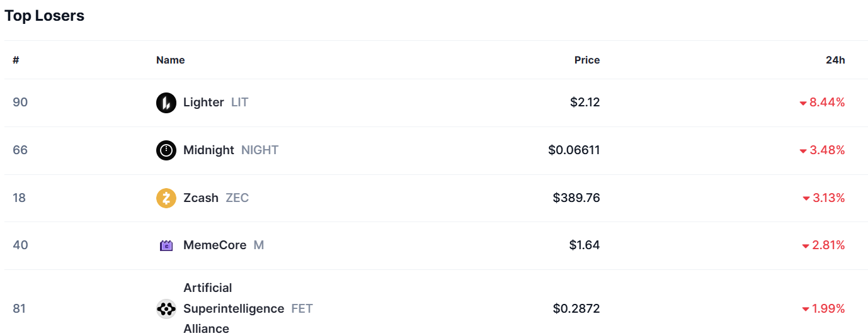Click the Top Losers heading
Image resolution: width=868 pixels, height=336 pixels.
pos(45,16)
